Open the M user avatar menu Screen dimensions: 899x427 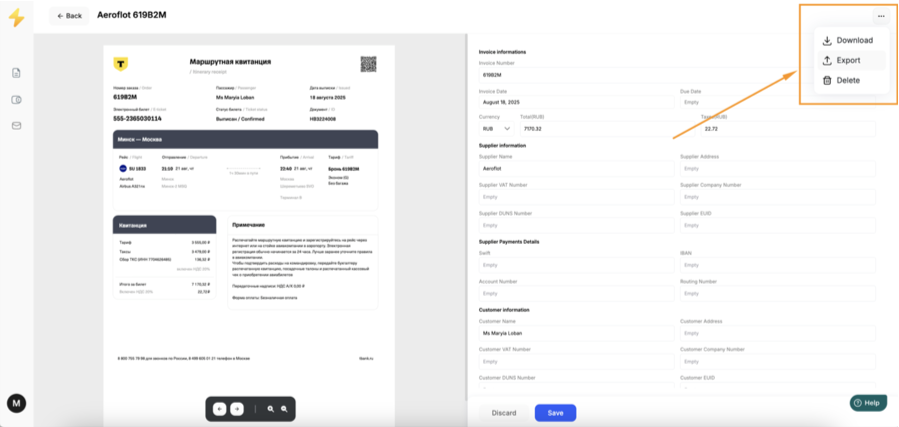tap(16, 404)
